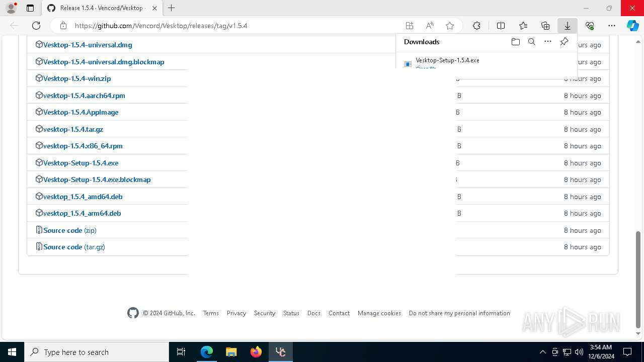Download vesktop-1.5.4.aarch64.rpm
This screenshot has width=644, height=362.
coord(84,96)
